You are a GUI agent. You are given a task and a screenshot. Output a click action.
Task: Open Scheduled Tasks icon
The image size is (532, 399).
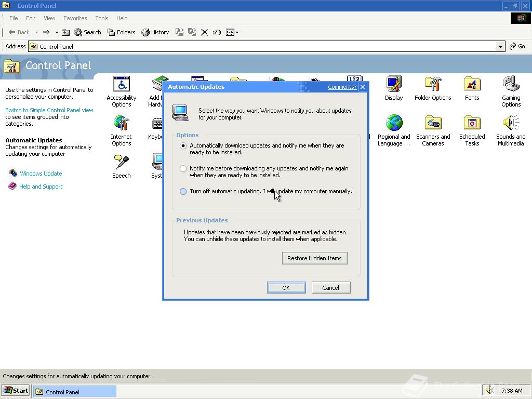pyautogui.click(x=472, y=130)
